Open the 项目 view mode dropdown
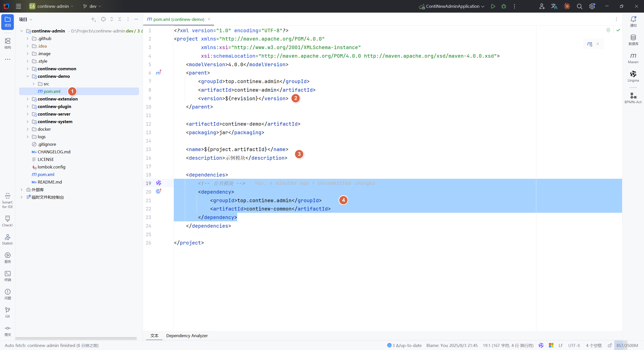The image size is (644, 350). pos(26,19)
